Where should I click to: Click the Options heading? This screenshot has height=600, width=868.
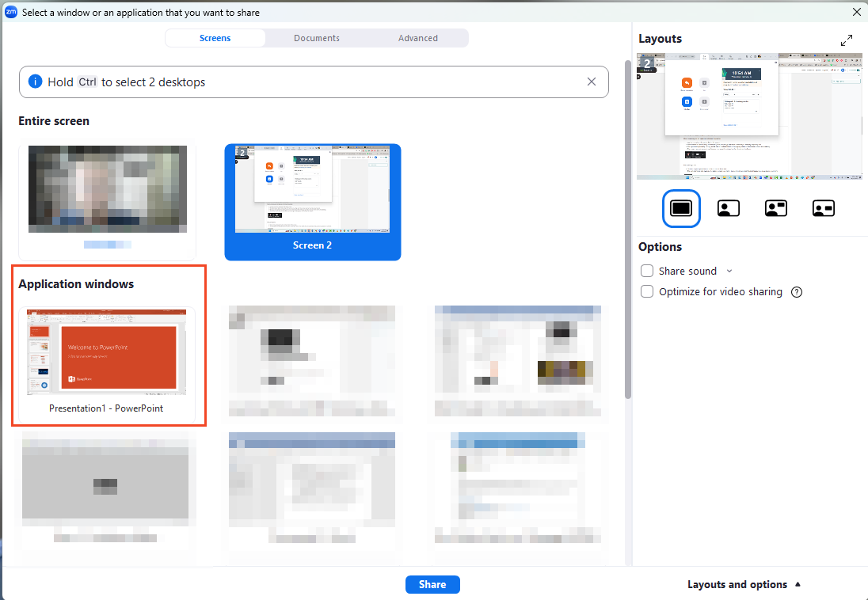(660, 247)
